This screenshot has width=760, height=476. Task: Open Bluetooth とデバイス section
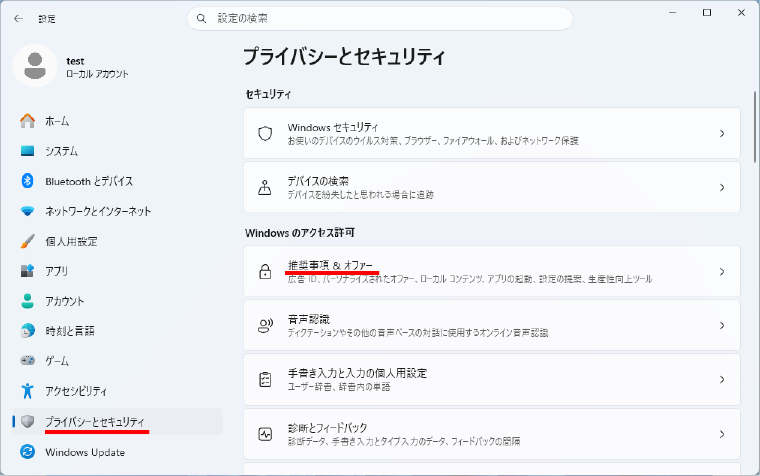(x=117, y=181)
